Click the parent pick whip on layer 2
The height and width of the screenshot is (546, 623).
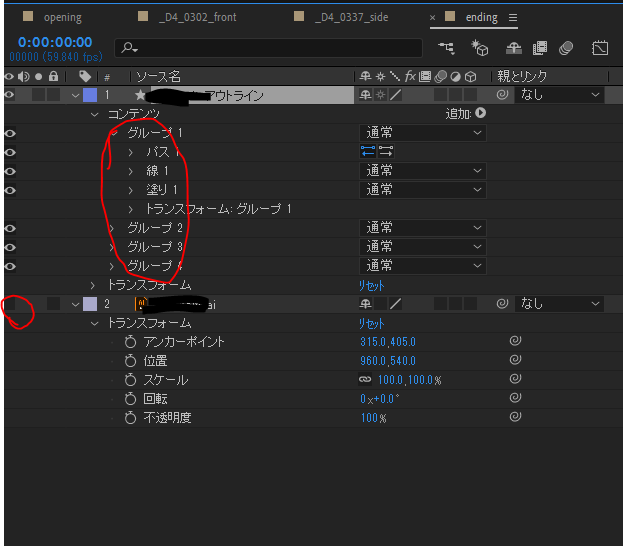(x=502, y=304)
